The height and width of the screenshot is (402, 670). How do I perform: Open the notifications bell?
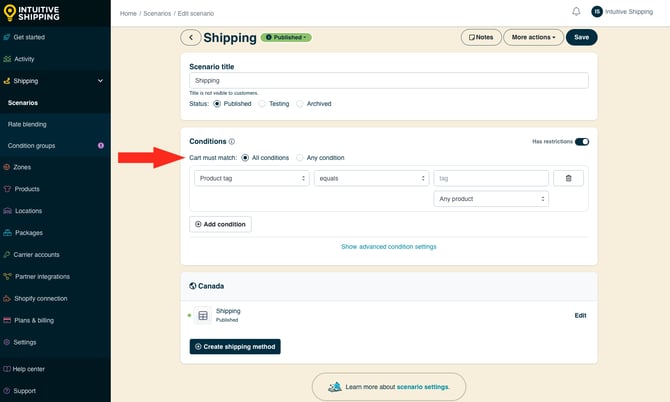pyautogui.click(x=576, y=12)
